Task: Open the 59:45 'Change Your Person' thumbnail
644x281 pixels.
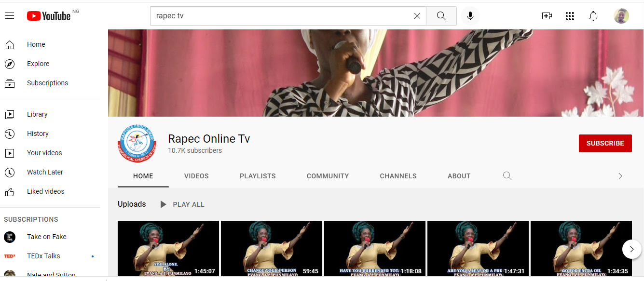Action: (272, 249)
